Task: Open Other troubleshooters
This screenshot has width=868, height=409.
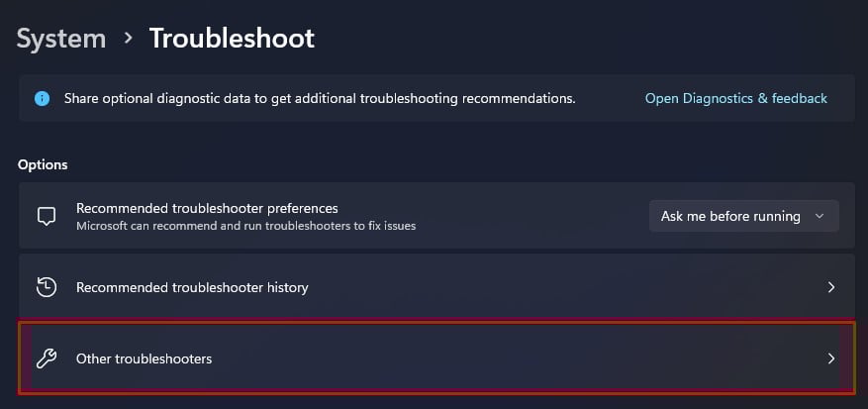Action: pyautogui.click(x=435, y=358)
